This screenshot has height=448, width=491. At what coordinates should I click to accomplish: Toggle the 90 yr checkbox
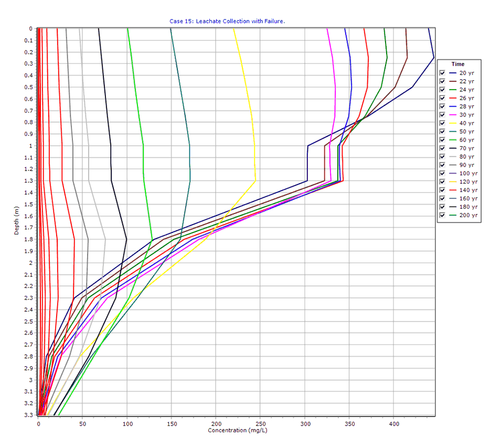pos(442,165)
